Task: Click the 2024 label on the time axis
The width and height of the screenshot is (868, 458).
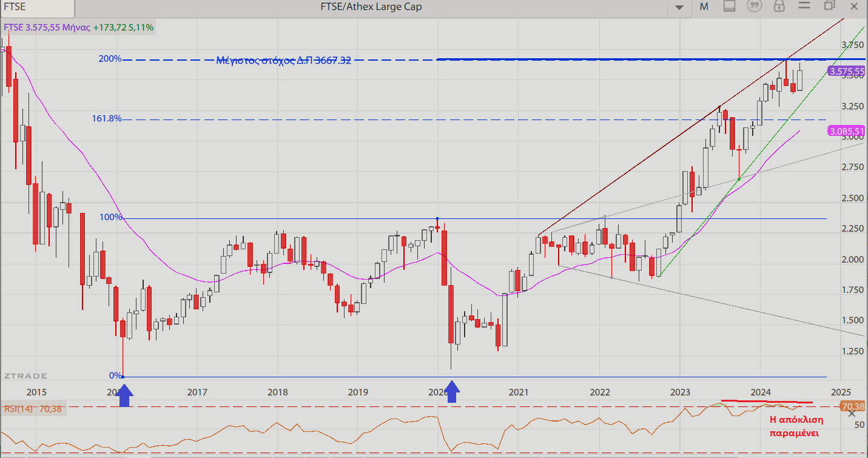Action: click(x=760, y=392)
